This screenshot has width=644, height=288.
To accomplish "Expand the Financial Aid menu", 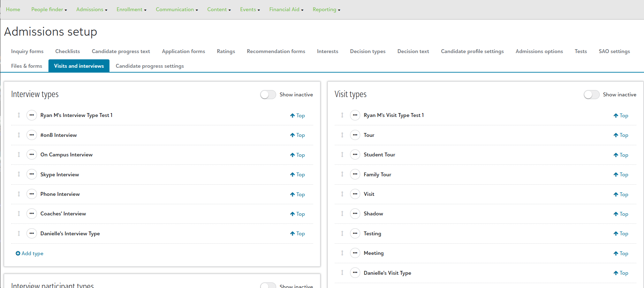I will [286, 9].
